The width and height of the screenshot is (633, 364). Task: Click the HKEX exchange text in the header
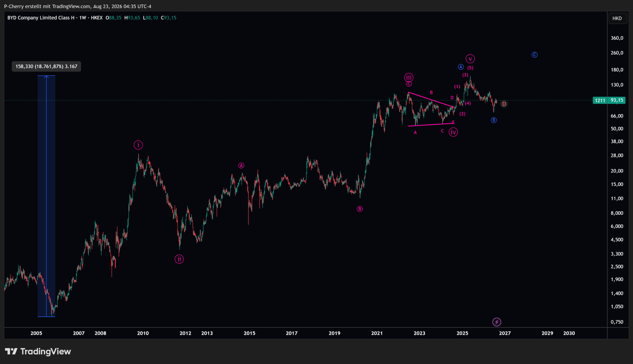pos(97,18)
